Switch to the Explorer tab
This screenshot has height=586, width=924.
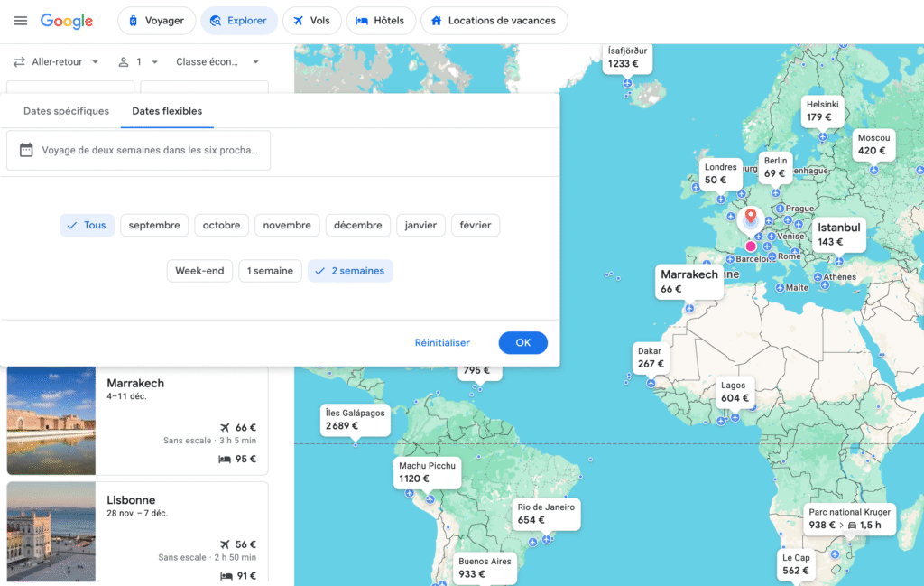click(x=238, y=21)
